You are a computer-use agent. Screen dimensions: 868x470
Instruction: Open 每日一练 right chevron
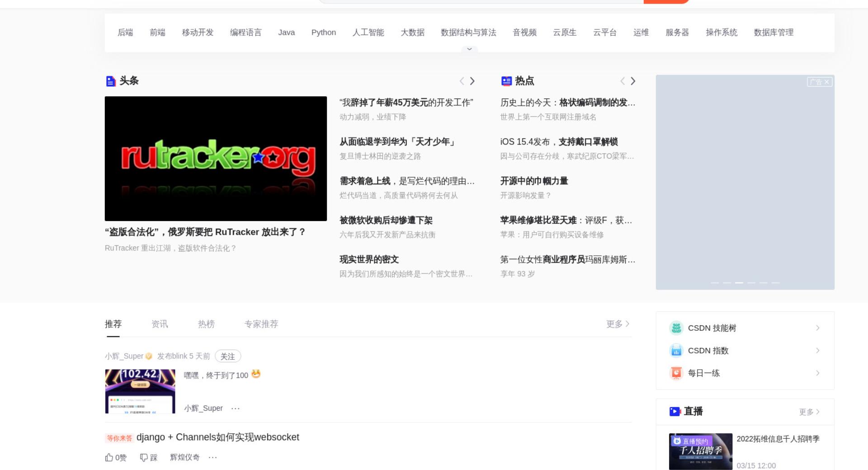click(x=817, y=373)
